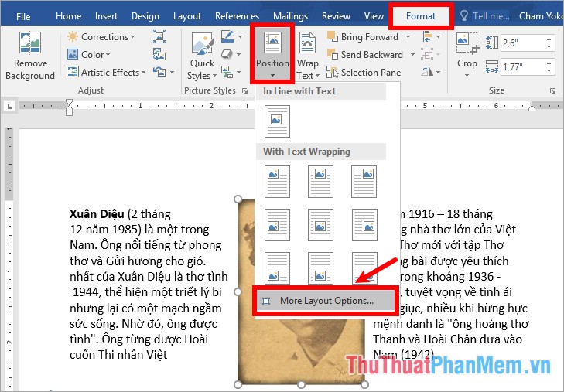Switch to the References tab
The image size is (564, 392).
(x=237, y=16)
